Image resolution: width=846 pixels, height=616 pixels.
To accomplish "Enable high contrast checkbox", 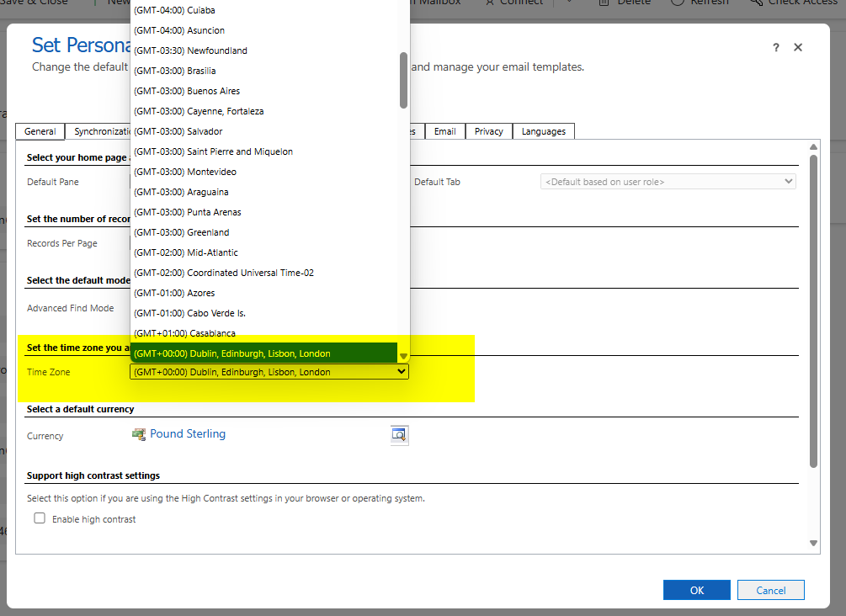I will (40, 519).
